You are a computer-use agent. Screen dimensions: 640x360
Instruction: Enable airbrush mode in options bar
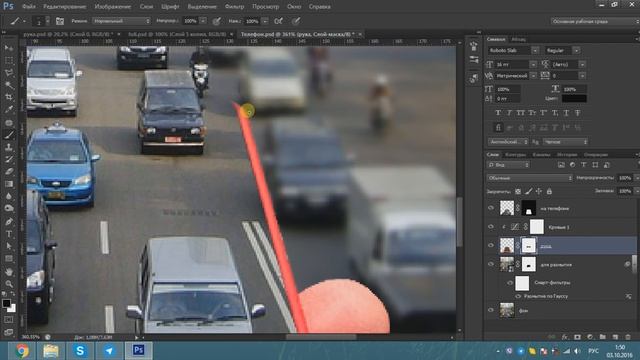pyautogui.click(x=278, y=21)
